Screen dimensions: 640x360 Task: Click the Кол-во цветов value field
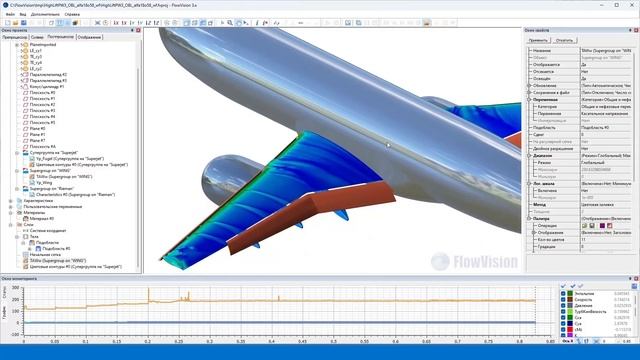click(606, 240)
